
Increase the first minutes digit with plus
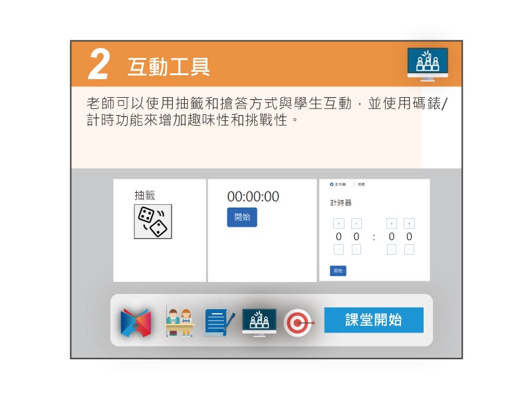coord(338,223)
